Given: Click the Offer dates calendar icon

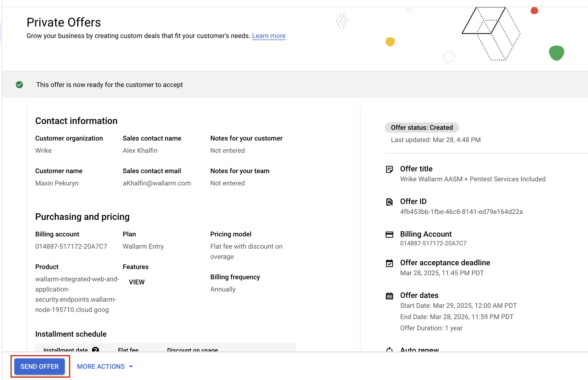Looking at the screenshot, I should pos(389,296).
